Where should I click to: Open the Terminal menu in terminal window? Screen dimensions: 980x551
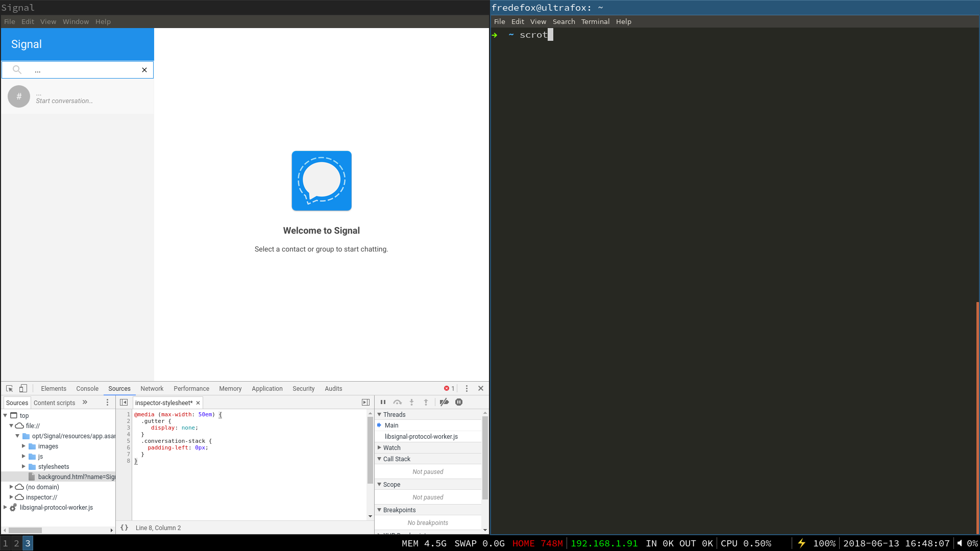click(595, 21)
